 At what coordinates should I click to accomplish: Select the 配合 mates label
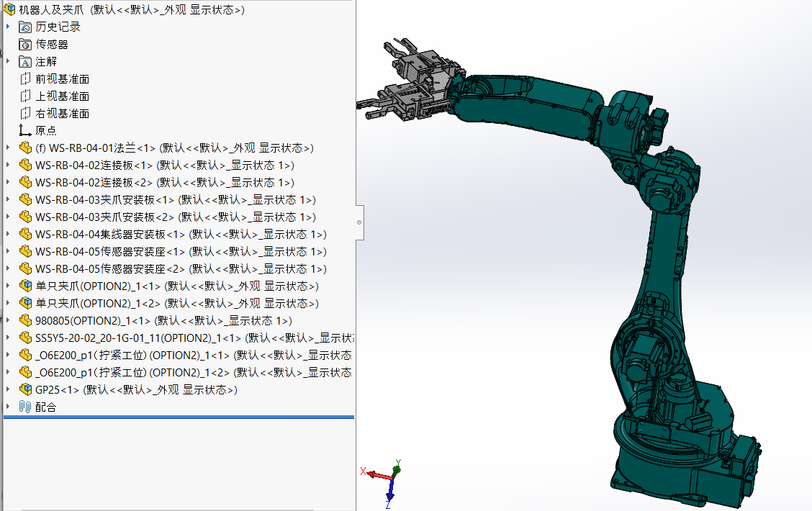click(45, 407)
